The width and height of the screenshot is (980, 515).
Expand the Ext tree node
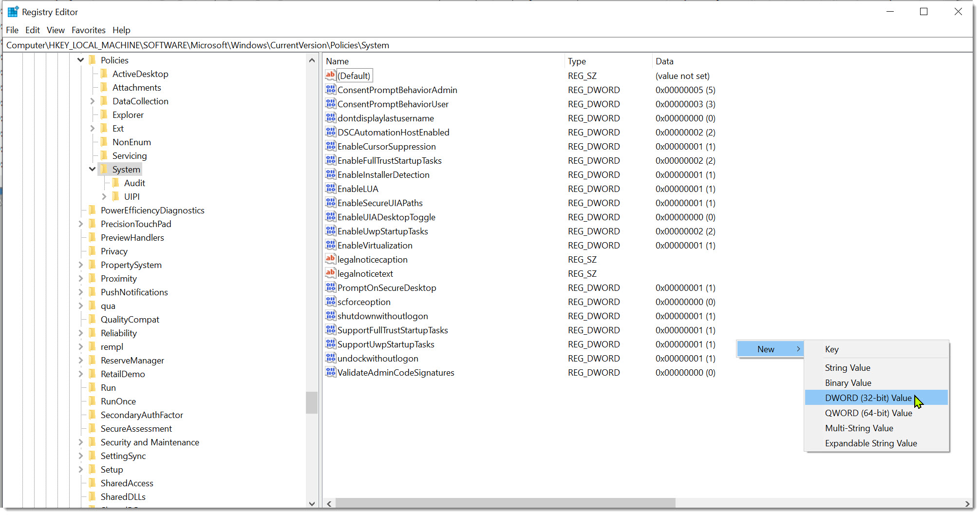point(93,128)
